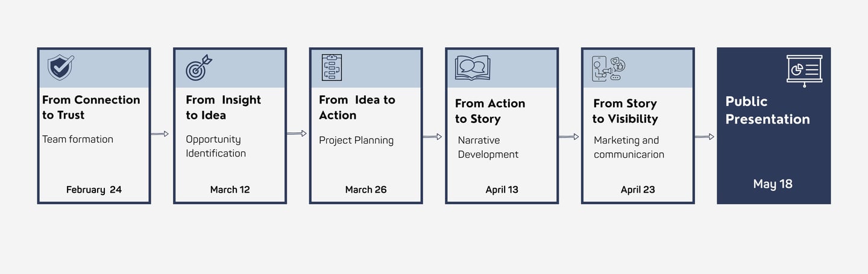This screenshot has height=274, width=868.
Task: Click the March 26 date label
Action: pyautogui.click(x=366, y=190)
